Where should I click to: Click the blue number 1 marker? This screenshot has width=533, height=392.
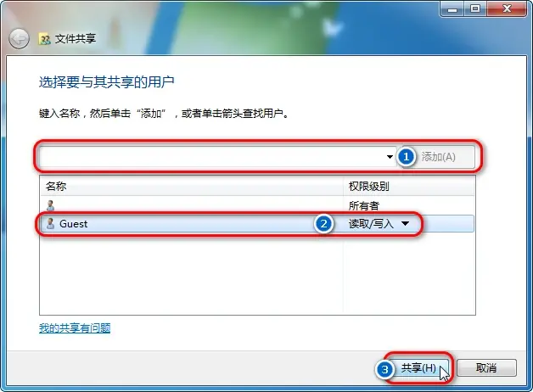point(406,157)
